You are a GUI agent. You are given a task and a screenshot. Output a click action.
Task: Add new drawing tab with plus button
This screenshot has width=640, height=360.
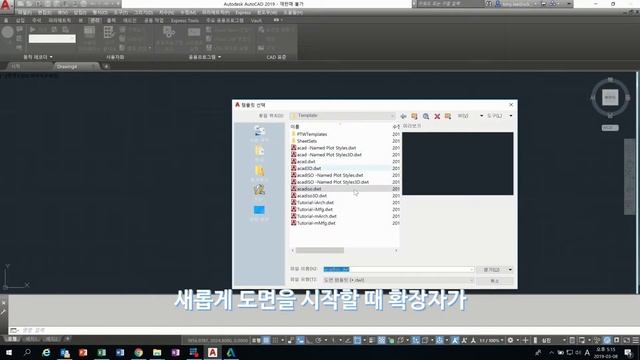106,67
